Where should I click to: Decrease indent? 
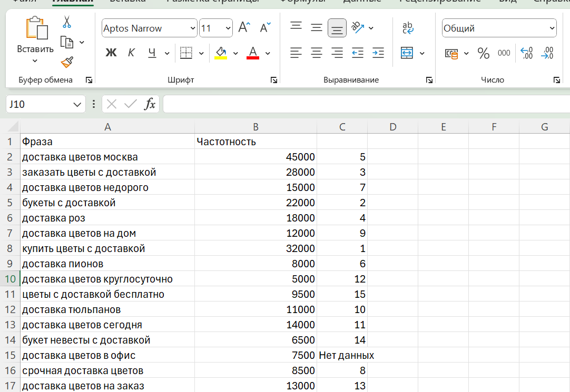pos(358,53)
